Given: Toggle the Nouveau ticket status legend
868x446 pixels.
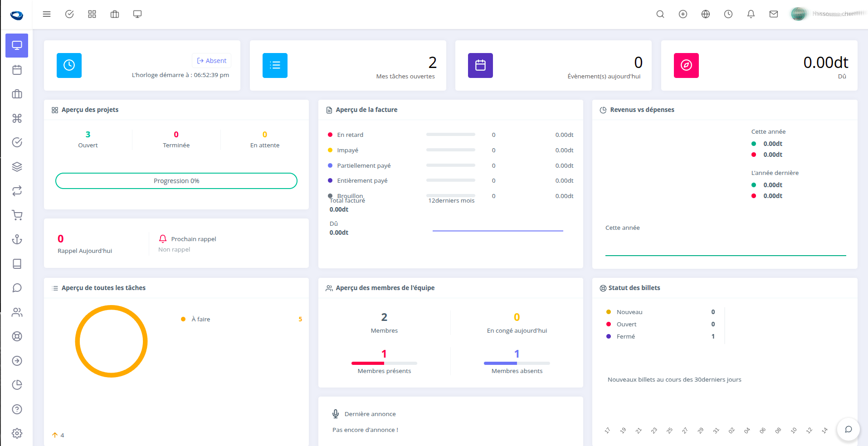Looking at the screenshot, I should click(629, 312).
